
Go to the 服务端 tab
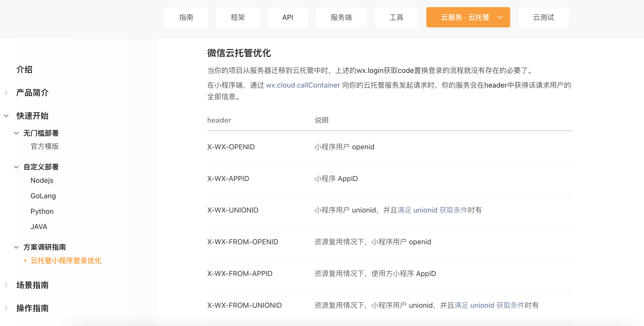(x=341, y=17)
